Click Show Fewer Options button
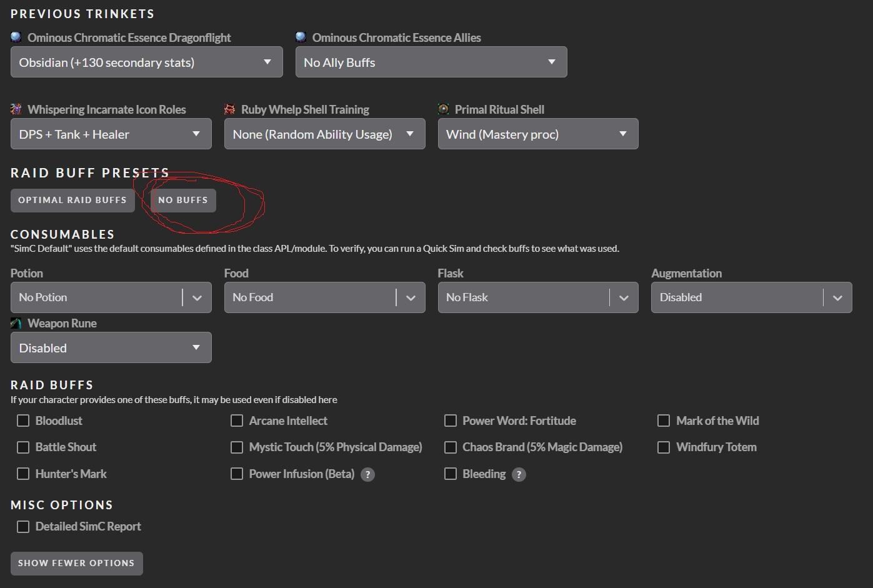The width and height of the screenshot is (873, 588). point(76,563)
